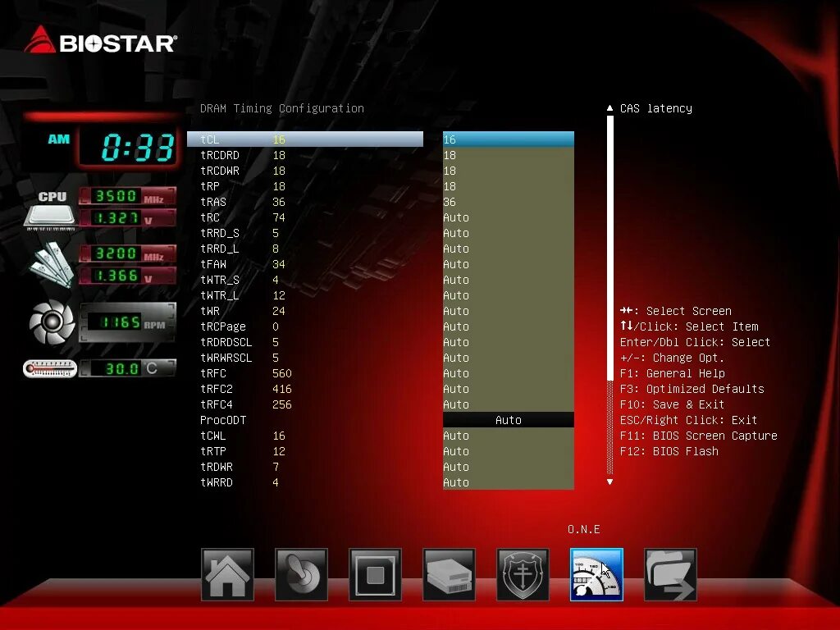Select the tWTR_S Auto field
Screen dimensions: 840x630
pos(509,280)
